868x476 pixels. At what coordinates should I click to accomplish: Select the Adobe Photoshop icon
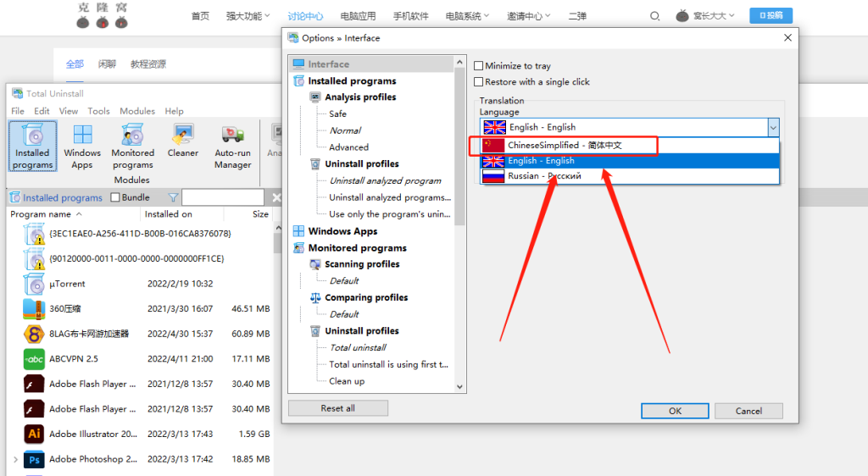34,459
